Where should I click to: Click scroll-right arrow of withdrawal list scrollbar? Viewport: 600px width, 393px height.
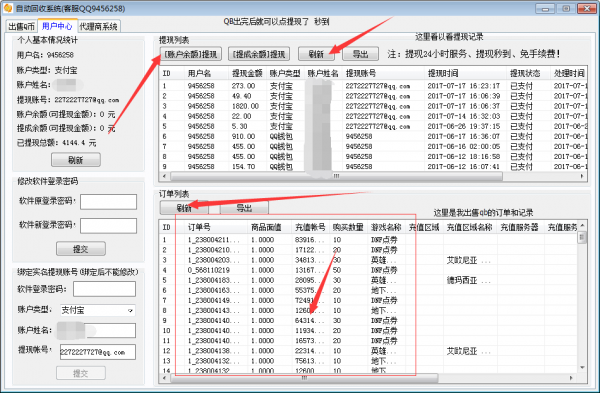pyautogui.click(x=582, y=176)
